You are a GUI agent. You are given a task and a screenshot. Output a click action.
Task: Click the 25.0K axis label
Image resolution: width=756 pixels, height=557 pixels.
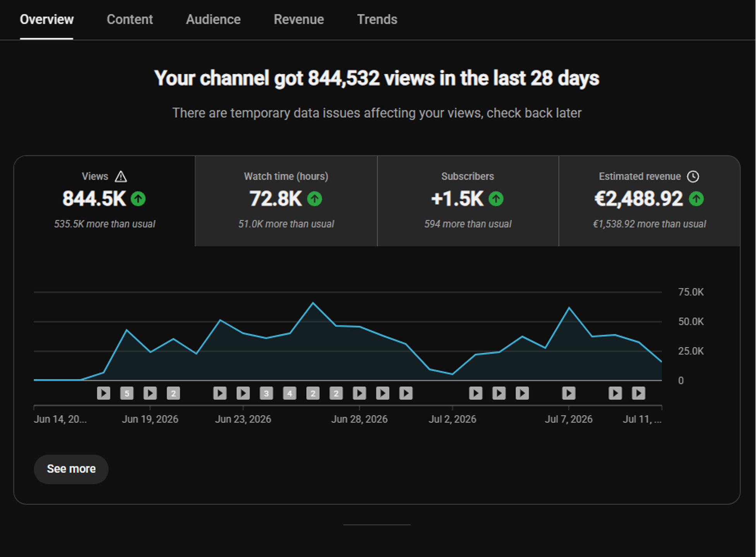pyautogui.click(x=691, y=351)
